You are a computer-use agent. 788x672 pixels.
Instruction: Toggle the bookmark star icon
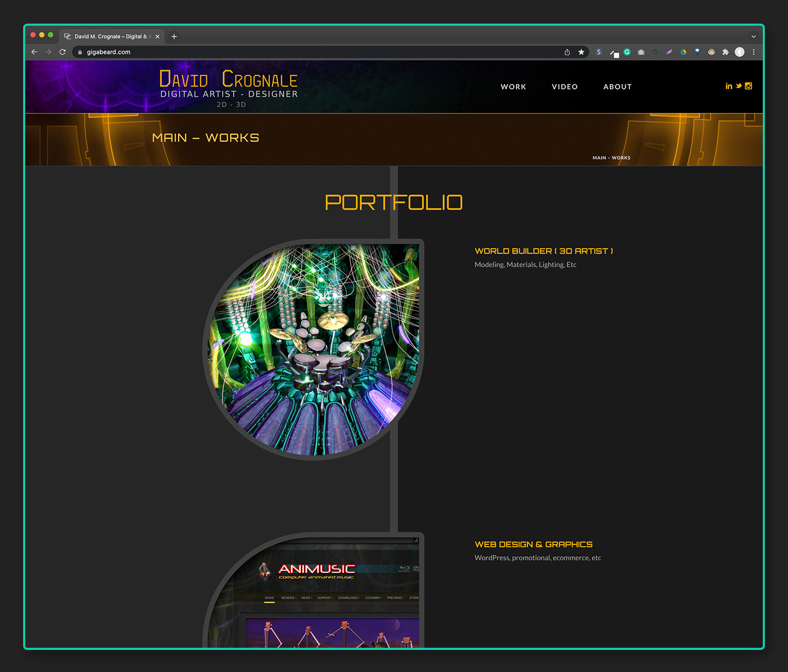[x=581, y=52]
